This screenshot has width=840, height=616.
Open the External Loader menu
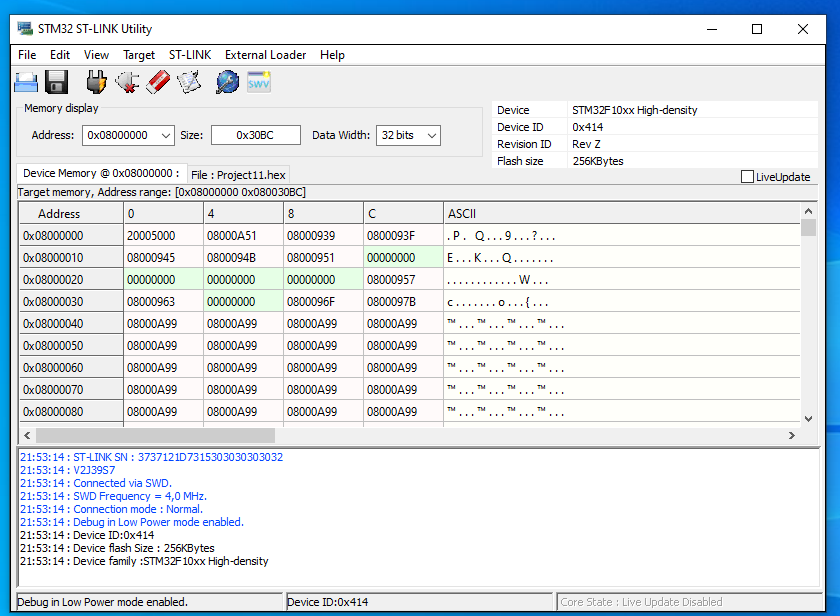pyautogui.click(x=265, y=55)
